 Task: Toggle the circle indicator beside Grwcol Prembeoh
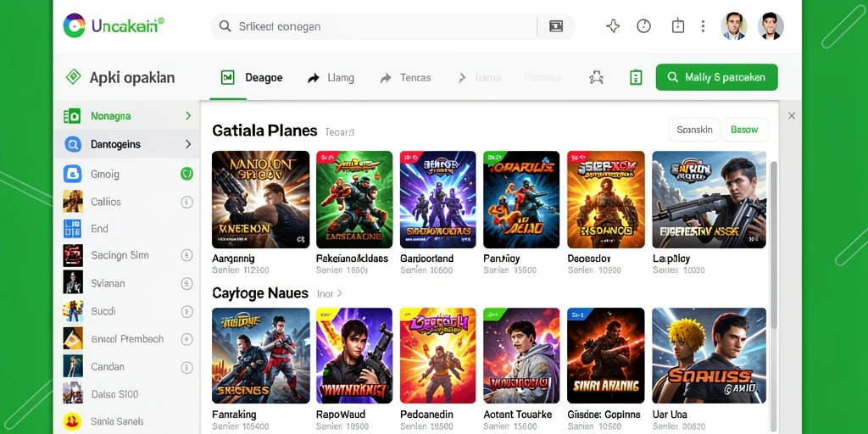point(186,339)
